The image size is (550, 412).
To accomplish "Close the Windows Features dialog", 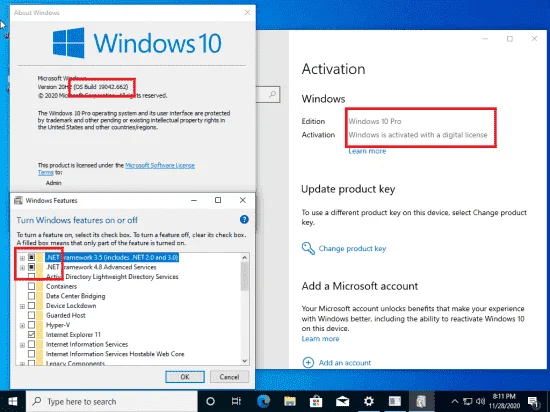I will click(x=242, y=200).
